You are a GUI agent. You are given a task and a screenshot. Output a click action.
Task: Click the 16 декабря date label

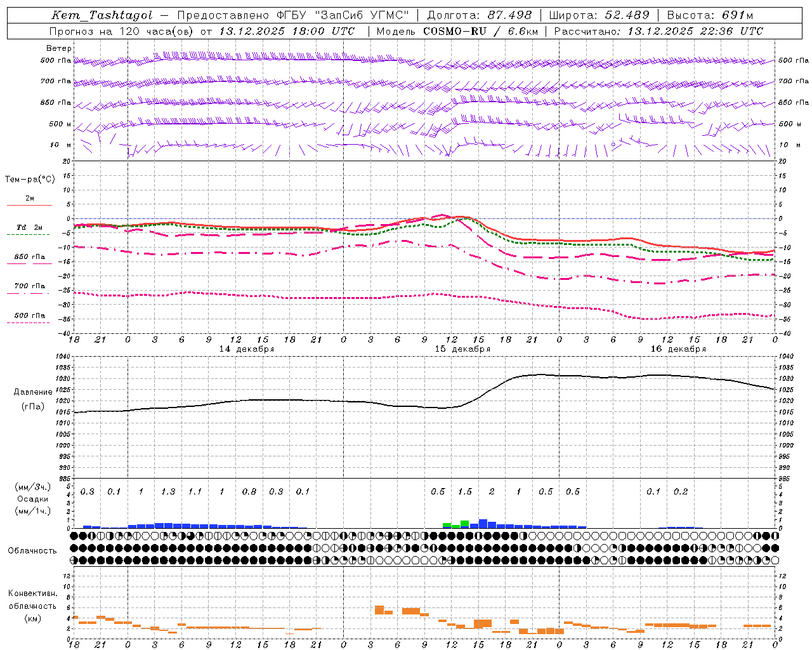[678, 349]
